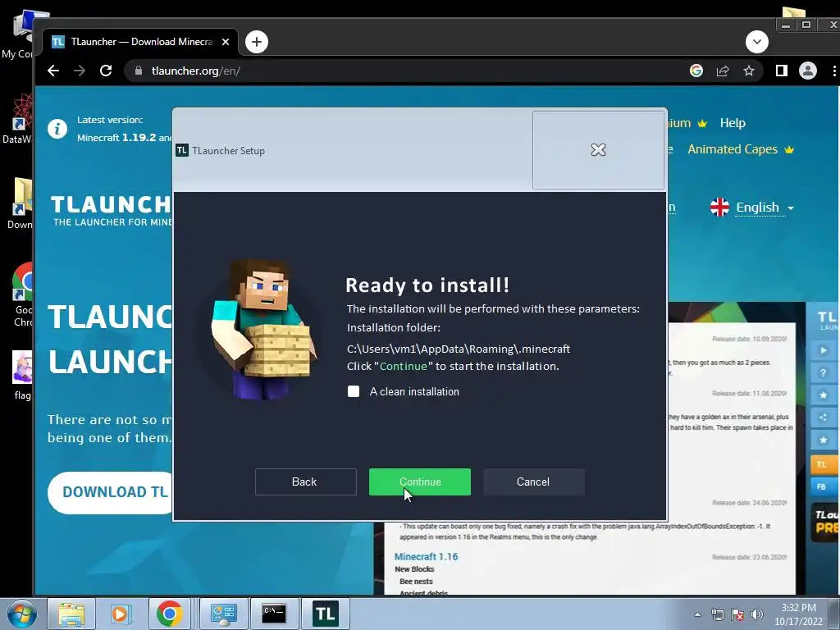Reload the tlauncher.org page
The image size is (840, 630).
pos(106,71)
